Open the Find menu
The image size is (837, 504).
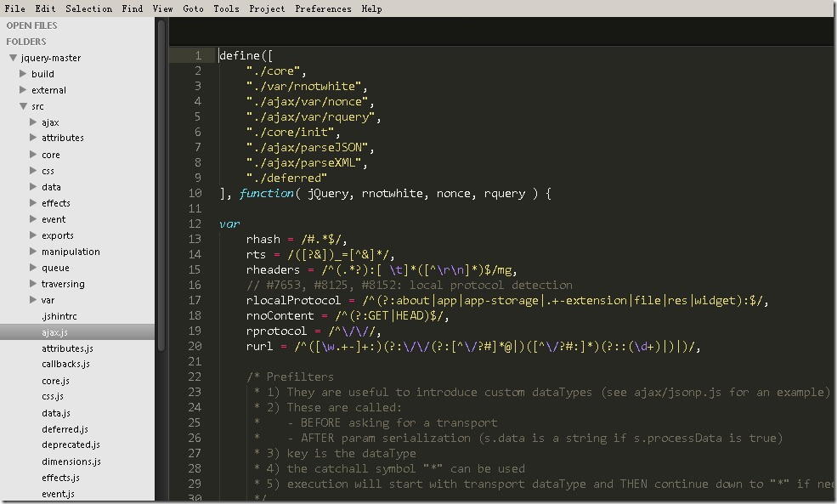(x=132, y=8)
